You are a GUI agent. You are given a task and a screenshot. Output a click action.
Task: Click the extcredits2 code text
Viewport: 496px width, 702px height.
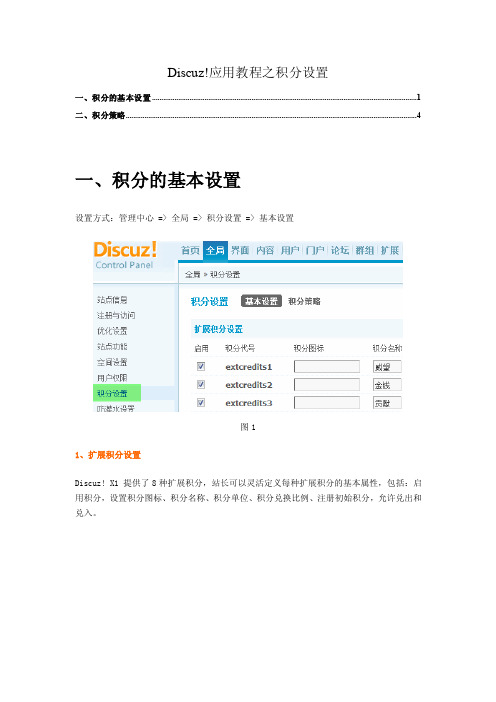click(249, 385)
